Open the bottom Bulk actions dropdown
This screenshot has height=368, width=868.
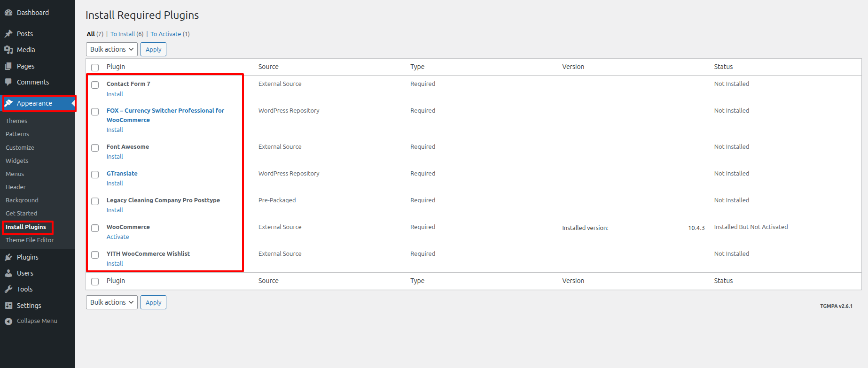(x=111, y=302)
